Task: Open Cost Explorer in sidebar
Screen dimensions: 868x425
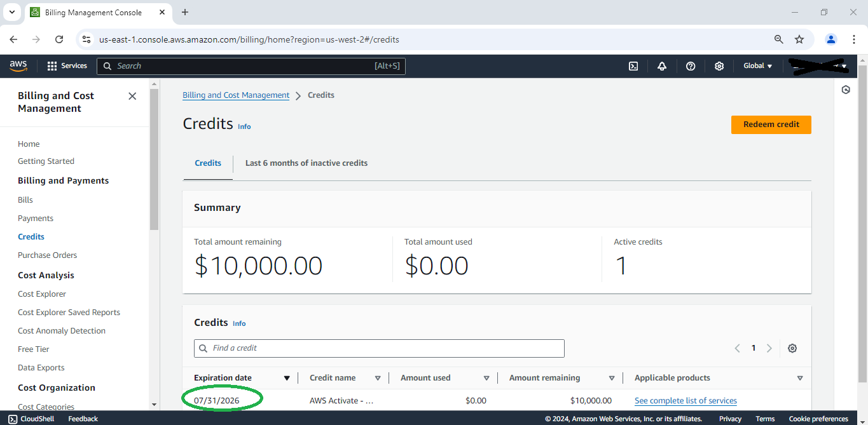Action: (42, 293)
